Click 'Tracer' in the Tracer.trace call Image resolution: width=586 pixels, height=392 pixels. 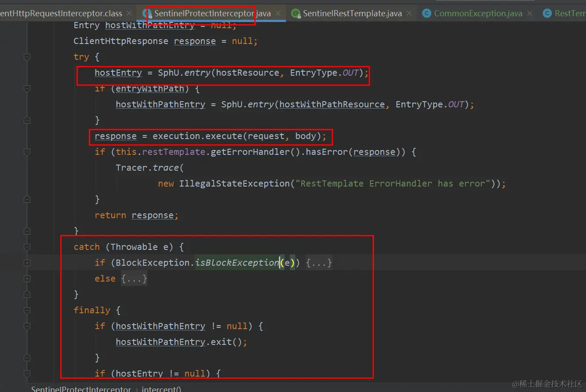pyautogui.click(x=132, y=168)
